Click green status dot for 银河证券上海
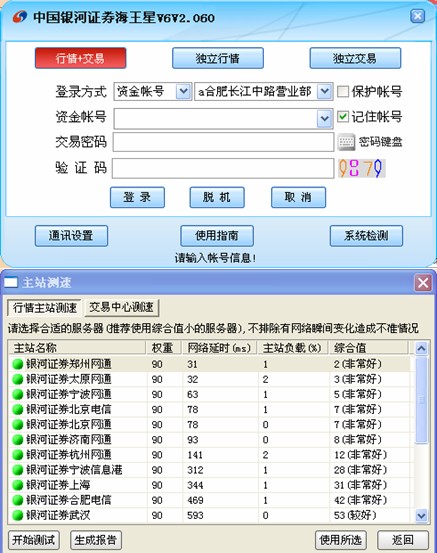The width and height of the screenshot is (437, 553). click(18, 485)
